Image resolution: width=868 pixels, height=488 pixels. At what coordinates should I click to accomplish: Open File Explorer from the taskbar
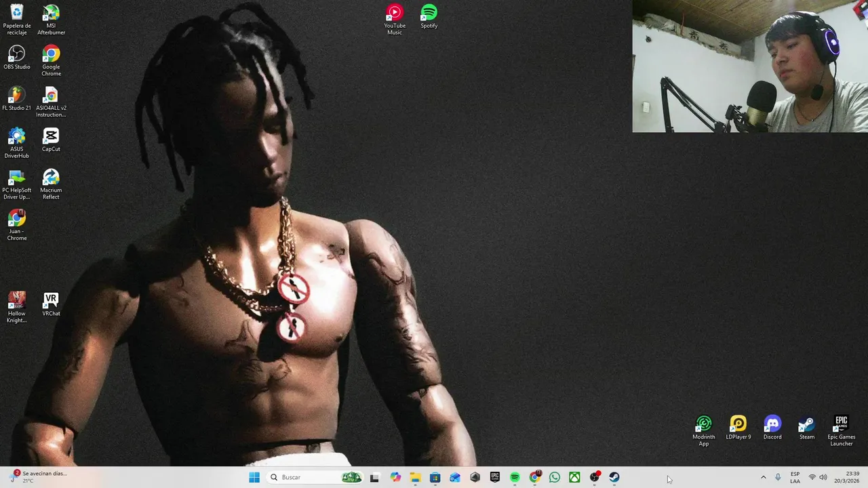[415, 477]
